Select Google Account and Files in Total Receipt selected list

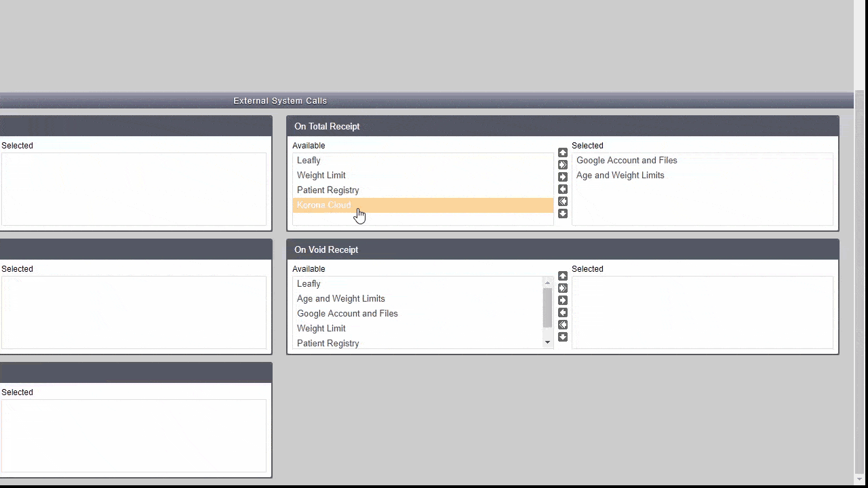click(x=702, y=161)
